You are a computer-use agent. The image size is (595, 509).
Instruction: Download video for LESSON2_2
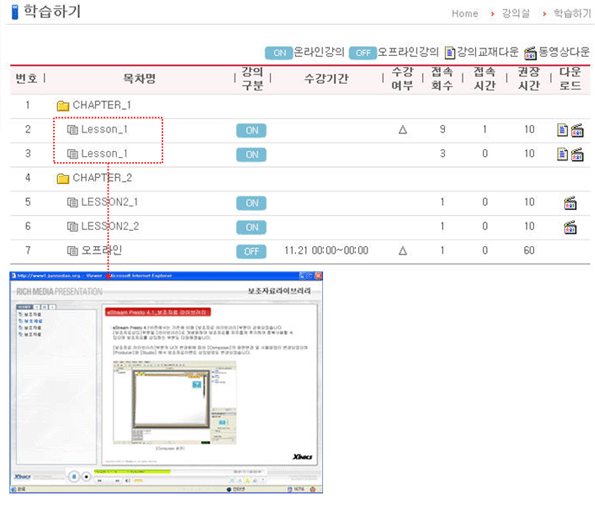pyautogui.click(x=570, y=227)
